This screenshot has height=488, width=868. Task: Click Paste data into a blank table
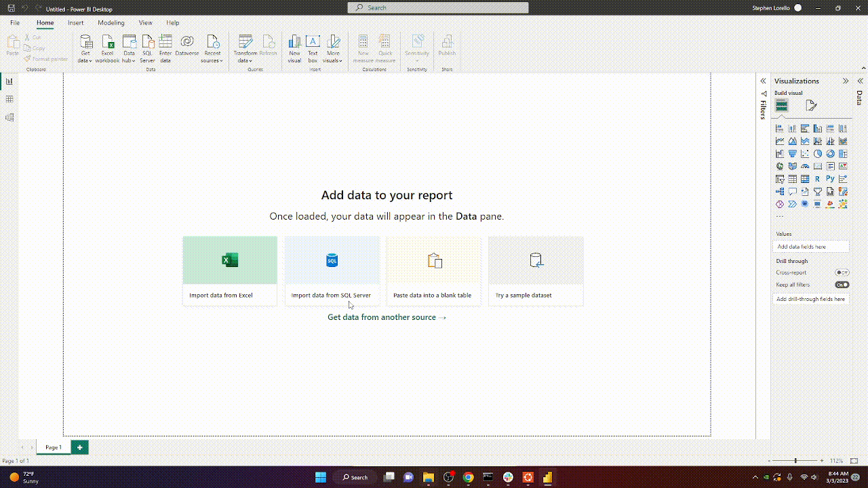[434, 271]
